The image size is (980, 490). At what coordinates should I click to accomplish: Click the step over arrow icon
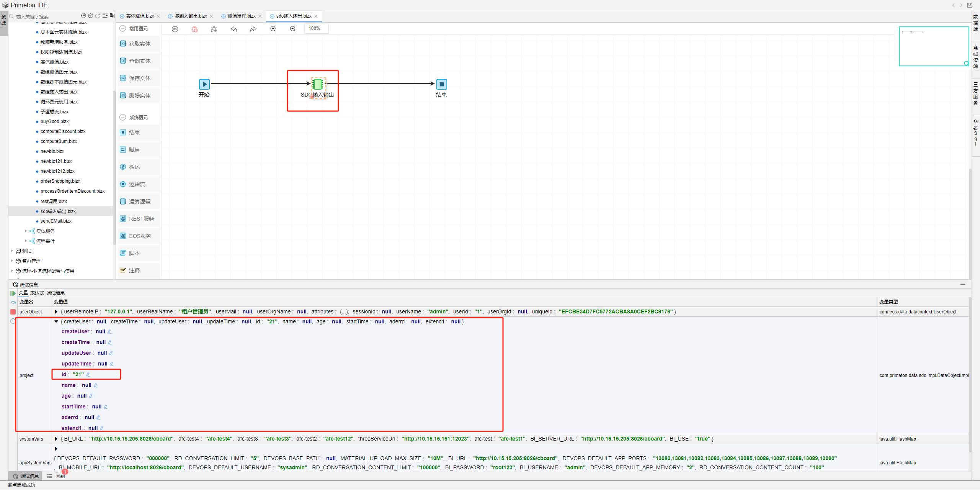(13, 302)
